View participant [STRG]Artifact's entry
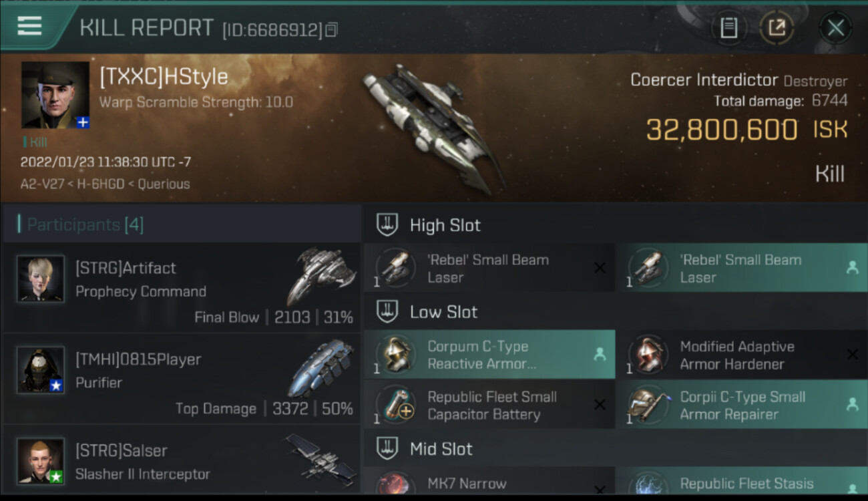The height and width of the screenshot is (501, 868). click(x=182, y=287)
